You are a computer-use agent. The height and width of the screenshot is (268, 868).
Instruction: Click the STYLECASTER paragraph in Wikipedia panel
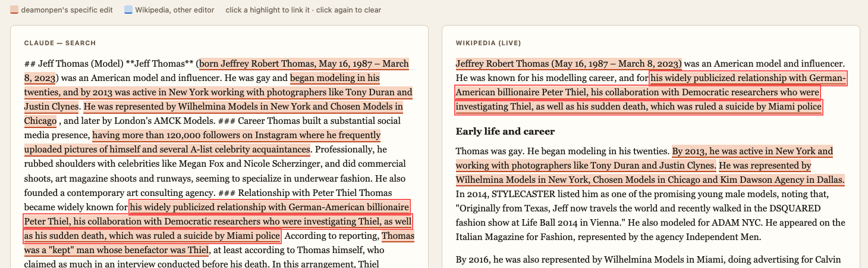[x=650, y=216]
